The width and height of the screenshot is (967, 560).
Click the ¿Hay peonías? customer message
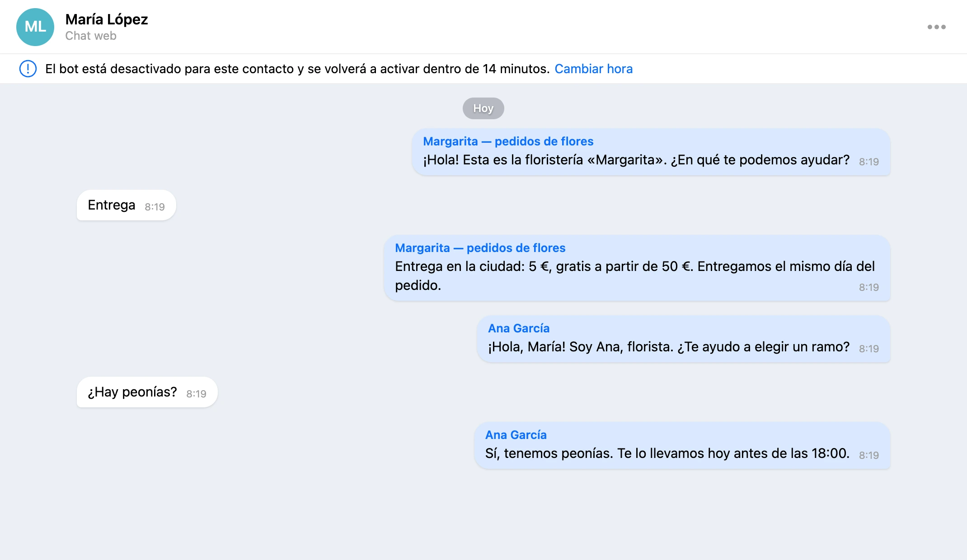pos(147,392)
